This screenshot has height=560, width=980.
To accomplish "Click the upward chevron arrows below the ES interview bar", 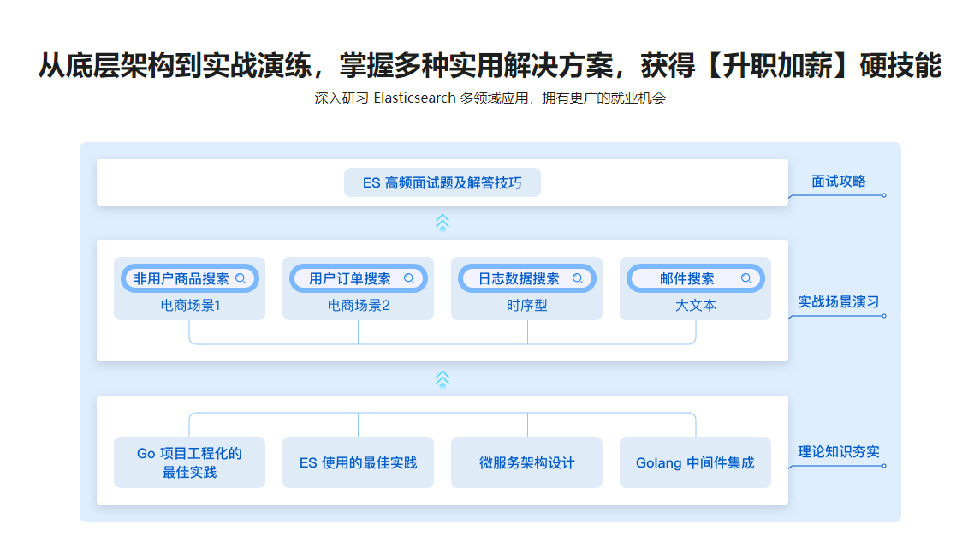I will (442, 223).
